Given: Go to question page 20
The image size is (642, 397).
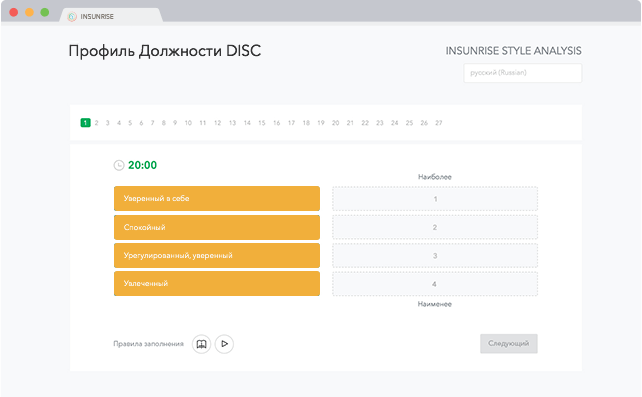Looking at the screenshot, I should (x=335, y=123).
